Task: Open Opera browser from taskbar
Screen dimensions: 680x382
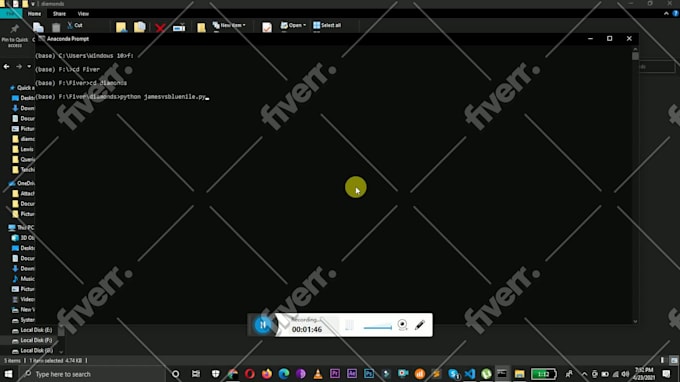Action: click(x=249, y=374)
